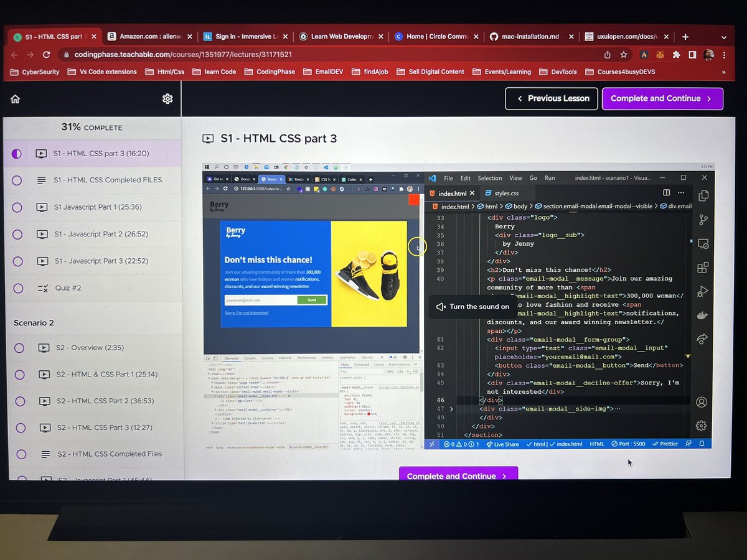747x560 pixels.
Task: Click the Turn the sound on button
Action: (x=473, y=306)
